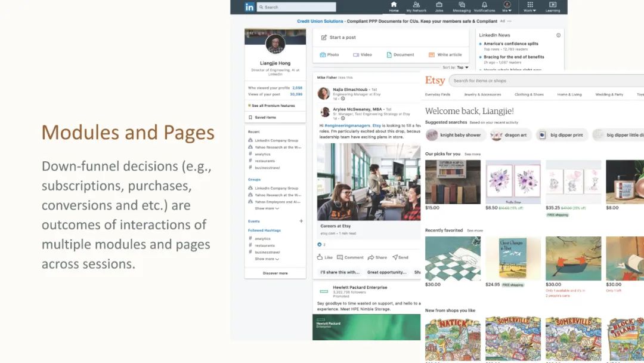Open Learning icon in LinkedIn

pyautogui.click(x=553, y=7)
